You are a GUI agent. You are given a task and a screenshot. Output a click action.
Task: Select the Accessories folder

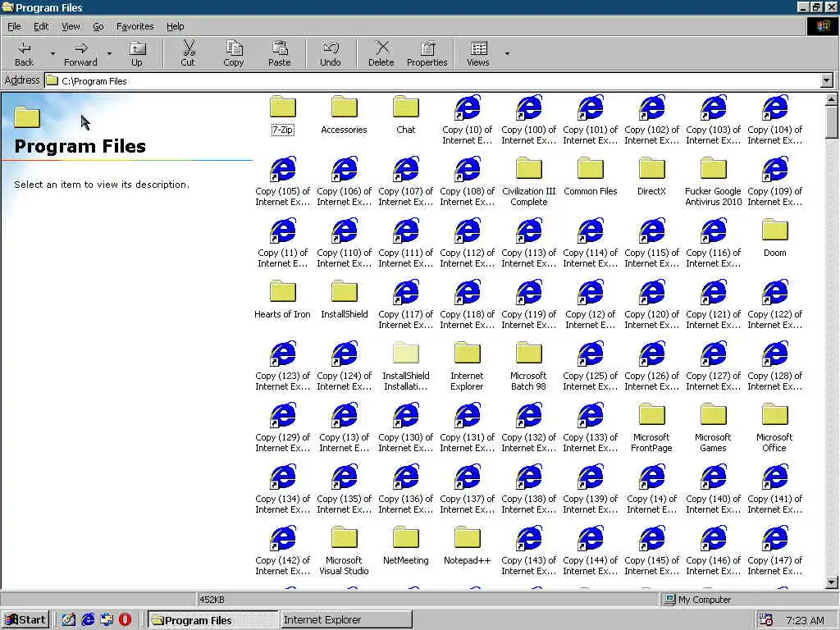[x=344, y=115]
